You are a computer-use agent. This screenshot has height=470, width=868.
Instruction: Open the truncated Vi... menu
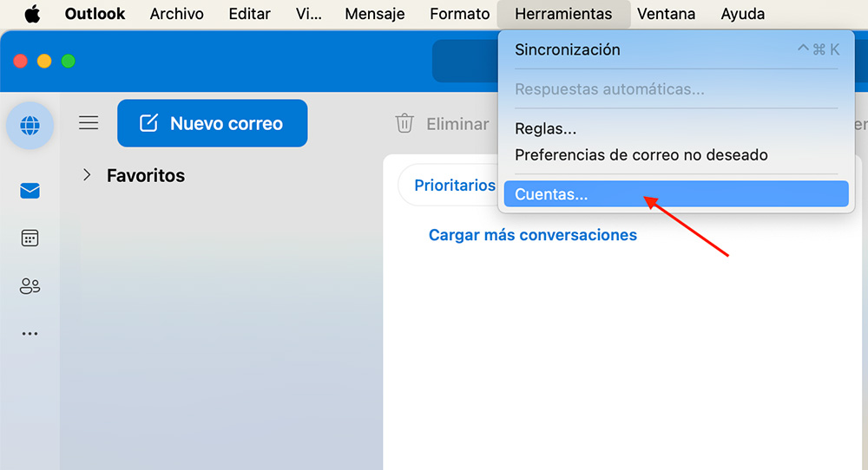[308, 14]
